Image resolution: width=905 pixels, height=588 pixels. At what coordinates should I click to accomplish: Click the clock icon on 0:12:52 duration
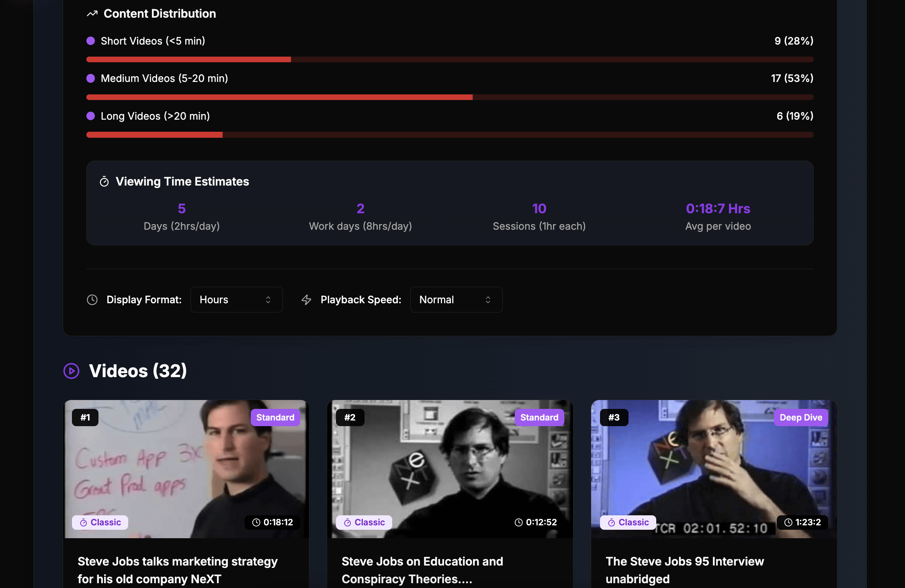[519, 522]
